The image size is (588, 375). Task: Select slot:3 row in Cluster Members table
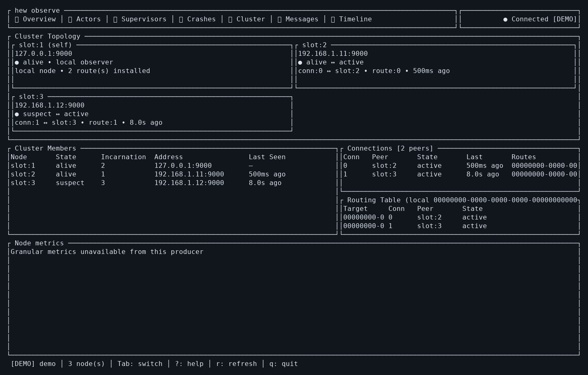(x=172, y=183)
